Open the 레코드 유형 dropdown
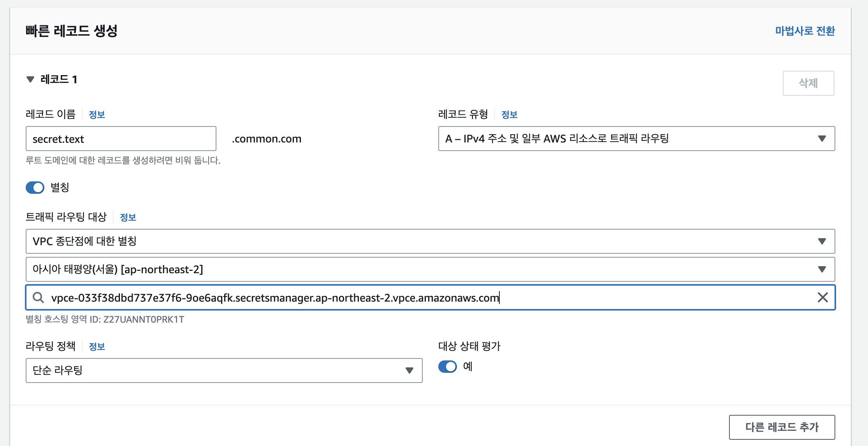The width and height of the screenshot is (868, 446). 636,139
